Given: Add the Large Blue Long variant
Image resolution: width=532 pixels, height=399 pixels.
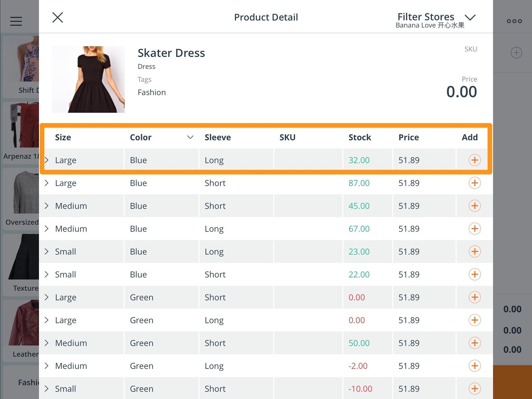Looking at the screenshot, I should pyautogui.click(x=474, y=160).
